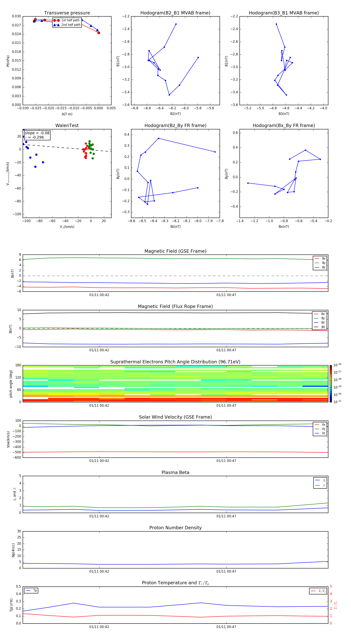Click 'Bz' in the GSE magnetic field legend

[x=320, y=267]
